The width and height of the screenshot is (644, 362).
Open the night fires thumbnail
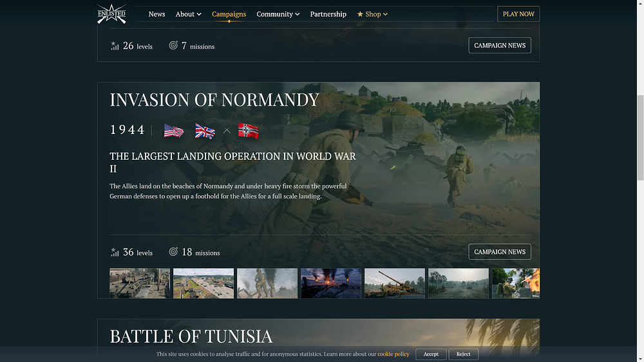331,283
